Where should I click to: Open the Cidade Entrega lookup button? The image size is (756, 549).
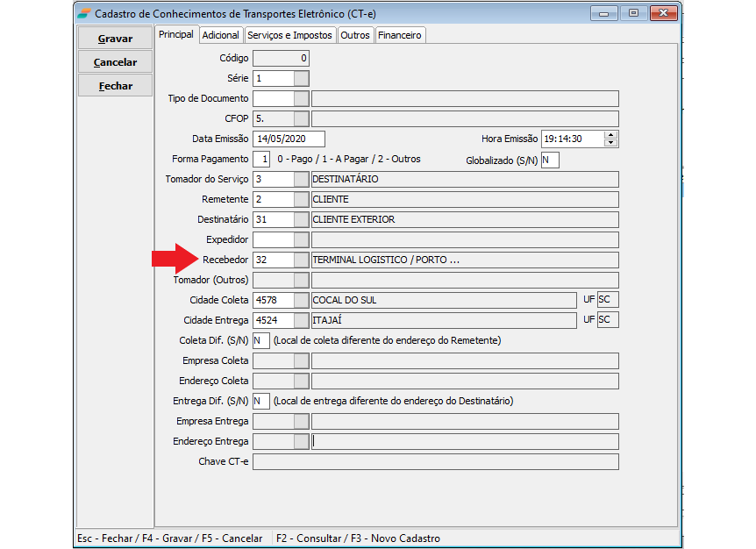(x=301, y=320)
